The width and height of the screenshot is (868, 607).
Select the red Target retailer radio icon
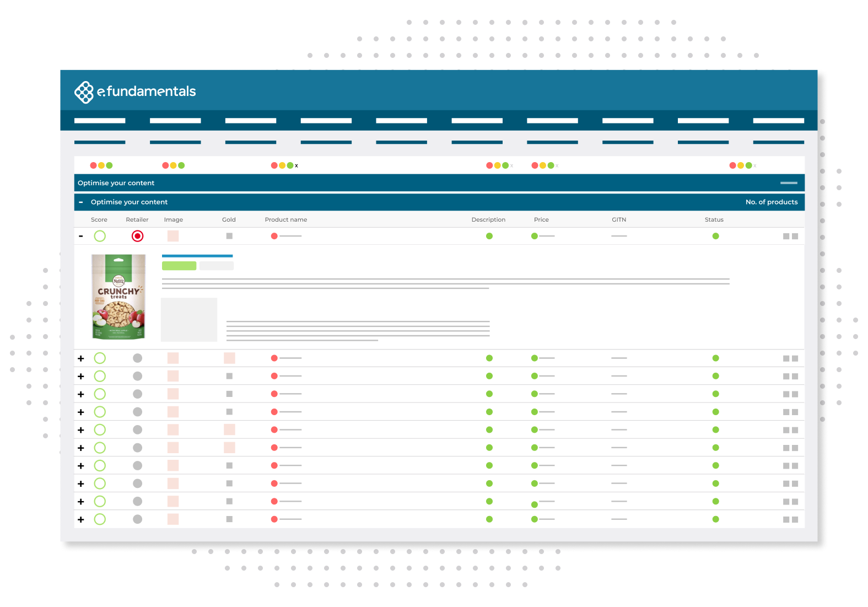(x=138, y=236)
